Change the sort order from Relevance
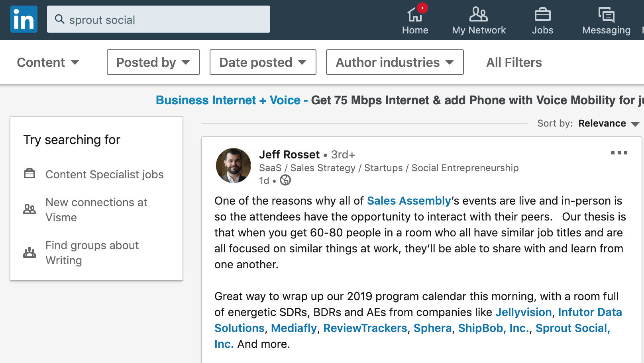This screenshot has width=644, height=363. click(609, 123)
